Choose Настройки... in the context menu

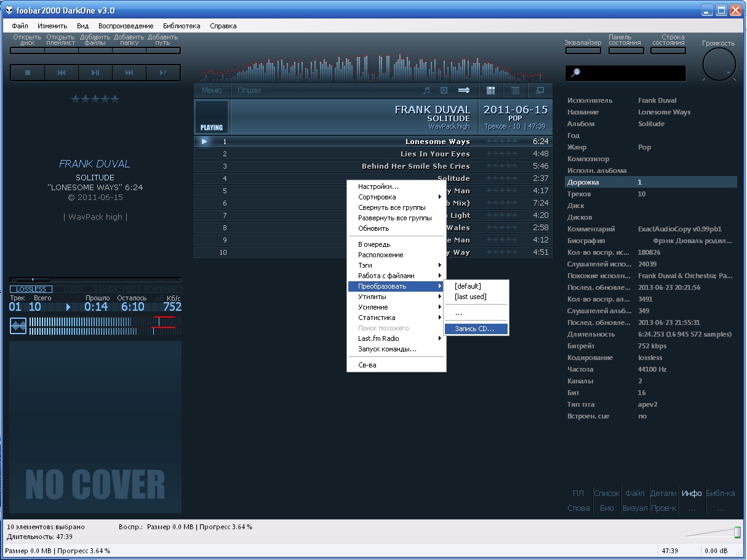click(x=396, y=186)
